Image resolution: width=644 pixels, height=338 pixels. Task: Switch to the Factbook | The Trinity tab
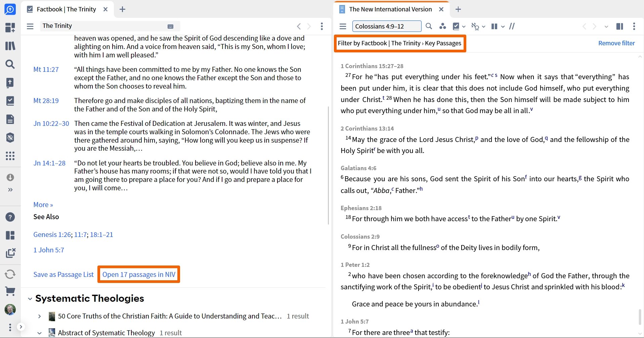click(66, 9)
